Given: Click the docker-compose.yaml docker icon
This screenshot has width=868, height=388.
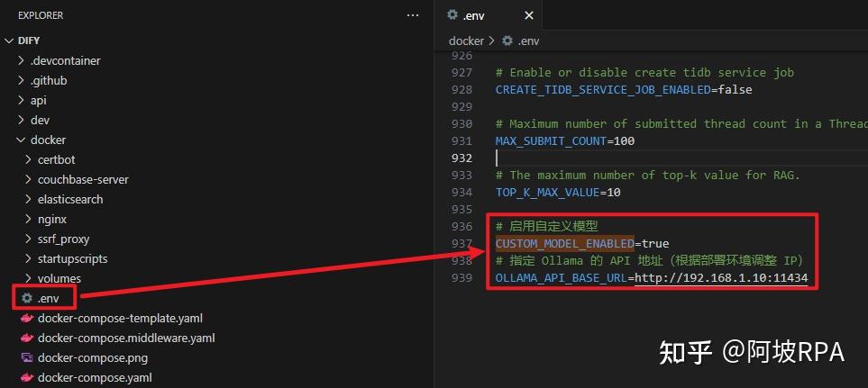Looking at the screenshot, I should [x=27, y=377].
